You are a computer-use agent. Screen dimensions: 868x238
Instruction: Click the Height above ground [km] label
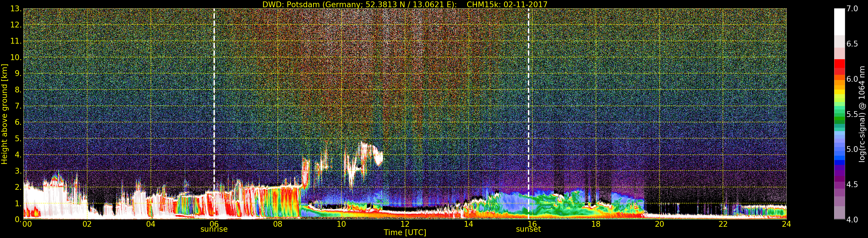pyautogui.click(x=4, y=114)
